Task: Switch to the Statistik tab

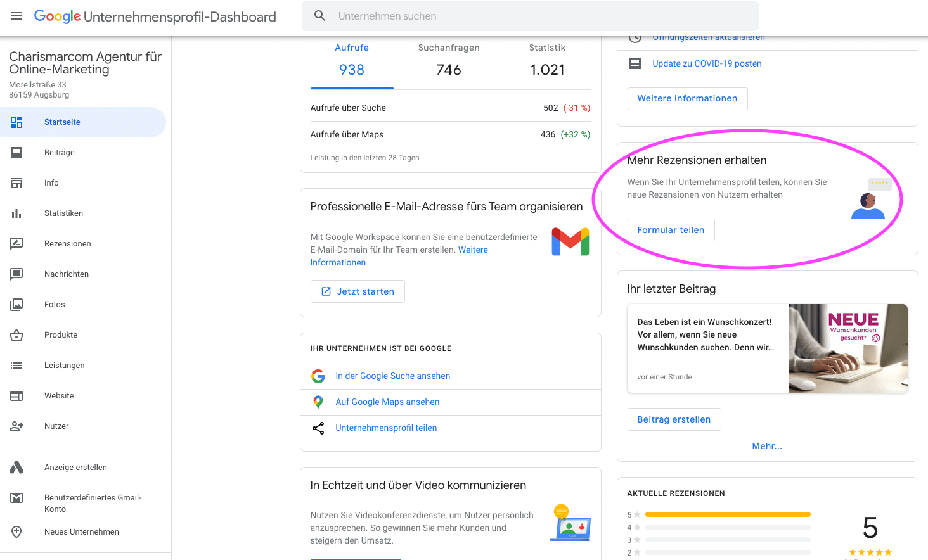Action: 547,62
